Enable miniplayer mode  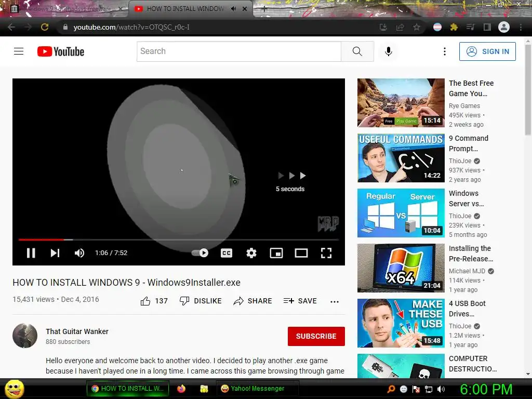(x=276, y=253)
